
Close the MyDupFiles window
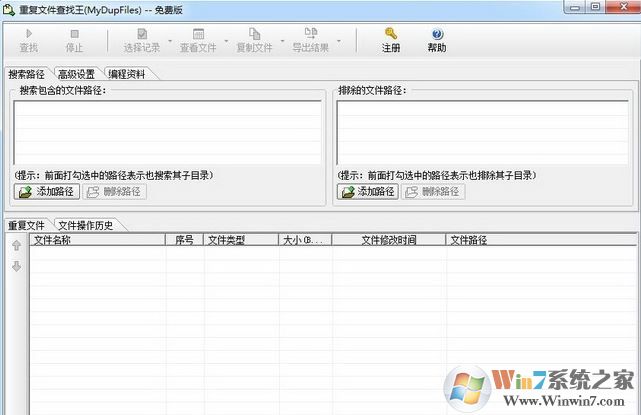pos(623,7)
